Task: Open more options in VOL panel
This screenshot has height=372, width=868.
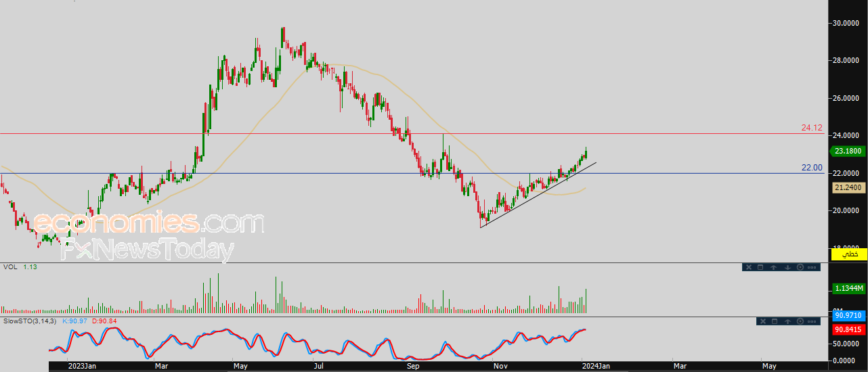Action: click(812, 267)
